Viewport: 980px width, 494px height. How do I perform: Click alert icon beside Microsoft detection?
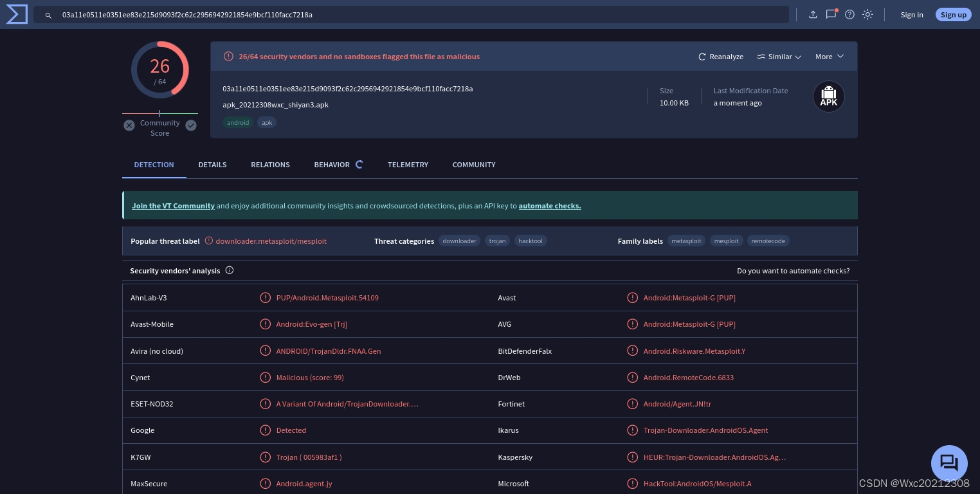(633, 484)
